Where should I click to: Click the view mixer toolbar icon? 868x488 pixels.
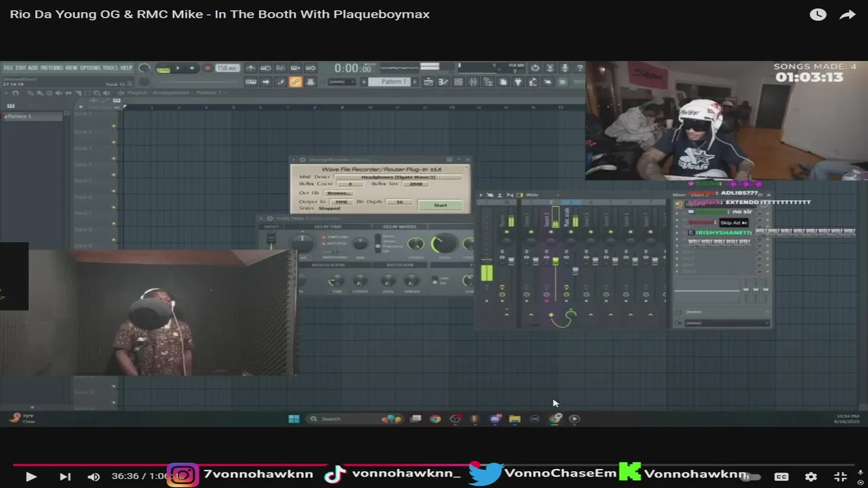point(473,82)
